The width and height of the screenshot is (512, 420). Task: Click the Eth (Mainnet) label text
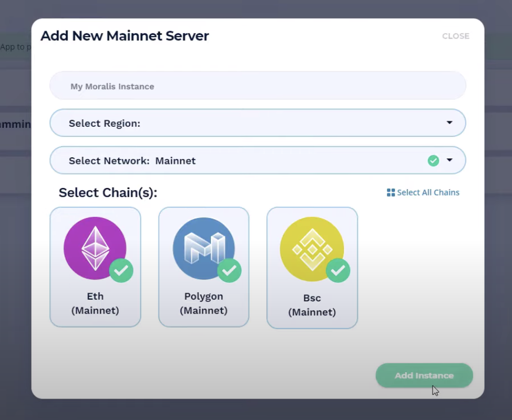pyautogui.click(x=95, y=303)
